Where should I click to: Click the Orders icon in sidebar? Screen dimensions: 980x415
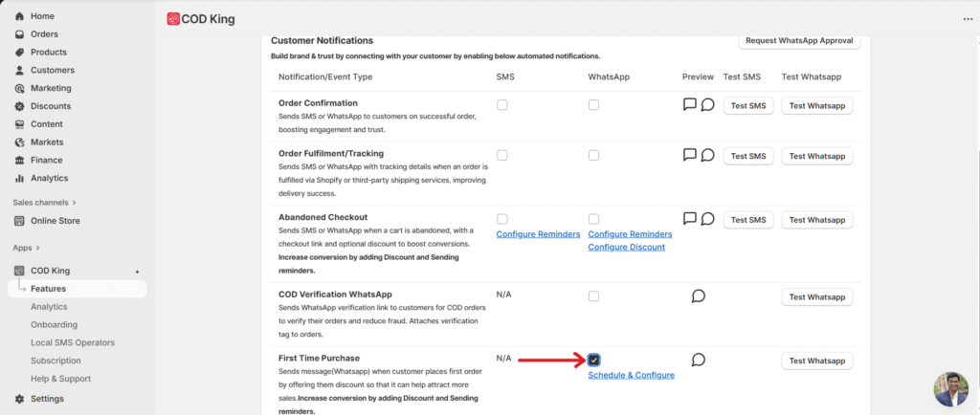[x=20, y=34]
